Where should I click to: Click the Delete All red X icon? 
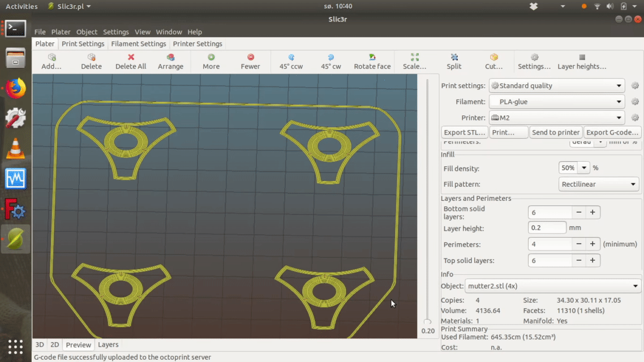click(x=131, y=57)
